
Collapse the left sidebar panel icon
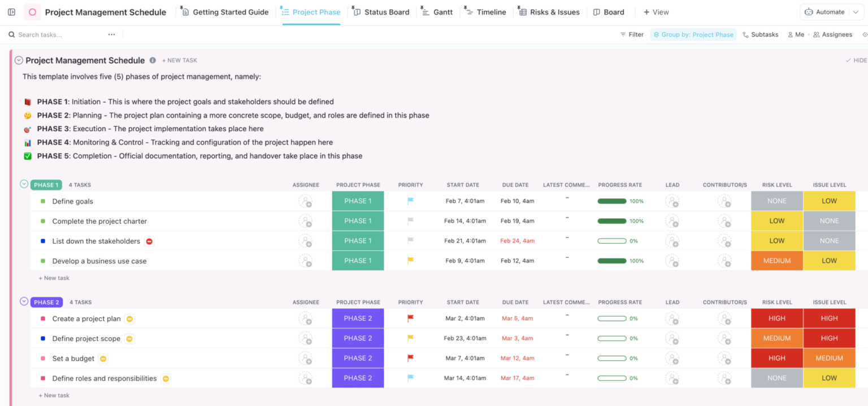click(x=11, y=11)
